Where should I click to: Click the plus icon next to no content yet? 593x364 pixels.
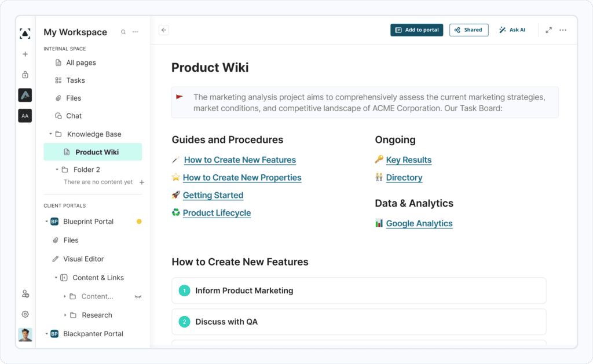pos(142,182)
